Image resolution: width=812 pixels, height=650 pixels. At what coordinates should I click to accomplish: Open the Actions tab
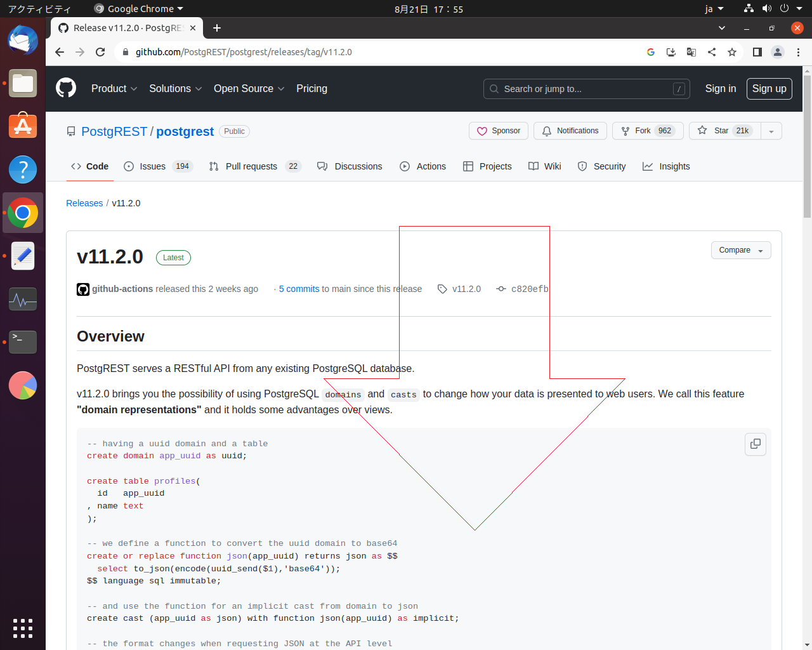pos(422,166)
